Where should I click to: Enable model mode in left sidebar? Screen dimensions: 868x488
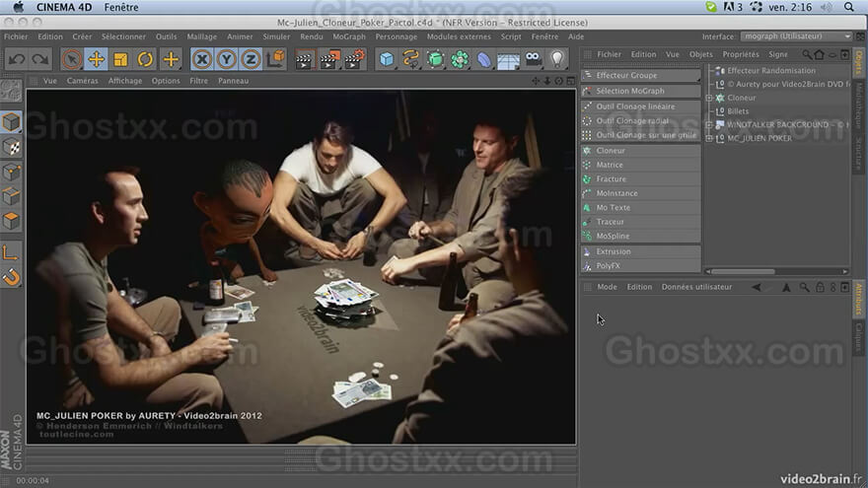tap(11, 122)
